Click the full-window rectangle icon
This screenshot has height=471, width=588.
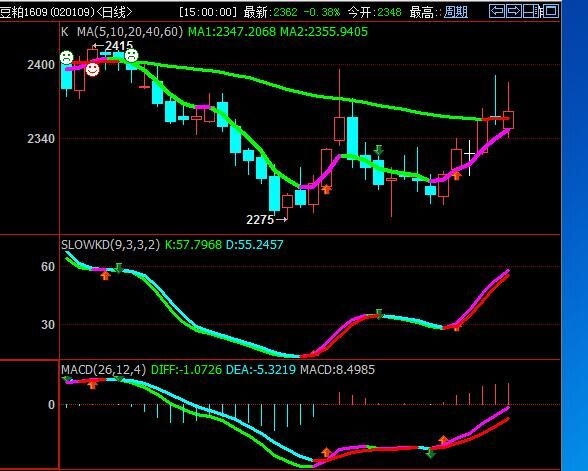point(551,11)
